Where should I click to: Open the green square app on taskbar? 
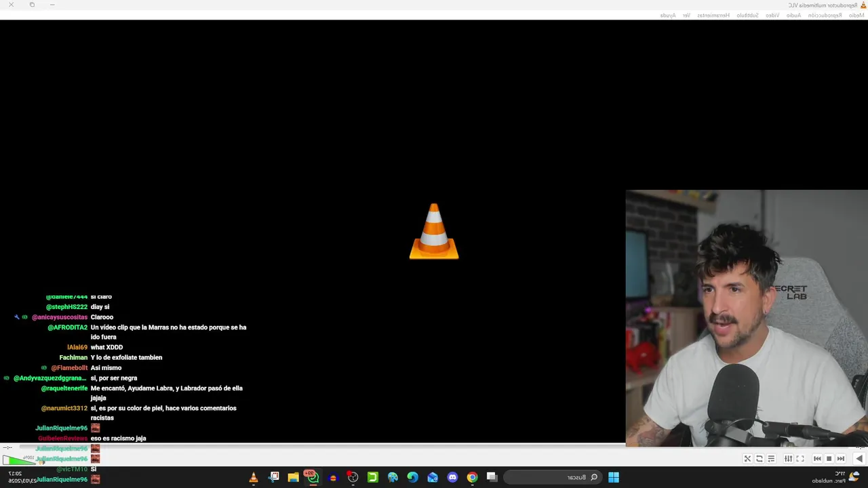pos(372,477)
